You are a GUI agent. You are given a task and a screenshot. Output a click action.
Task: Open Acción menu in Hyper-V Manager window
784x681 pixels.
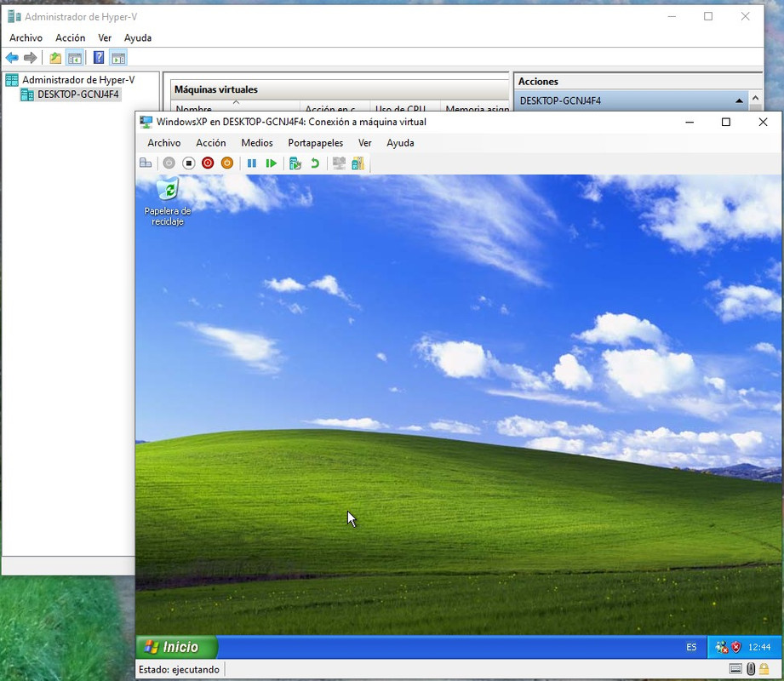coord(70,38)
